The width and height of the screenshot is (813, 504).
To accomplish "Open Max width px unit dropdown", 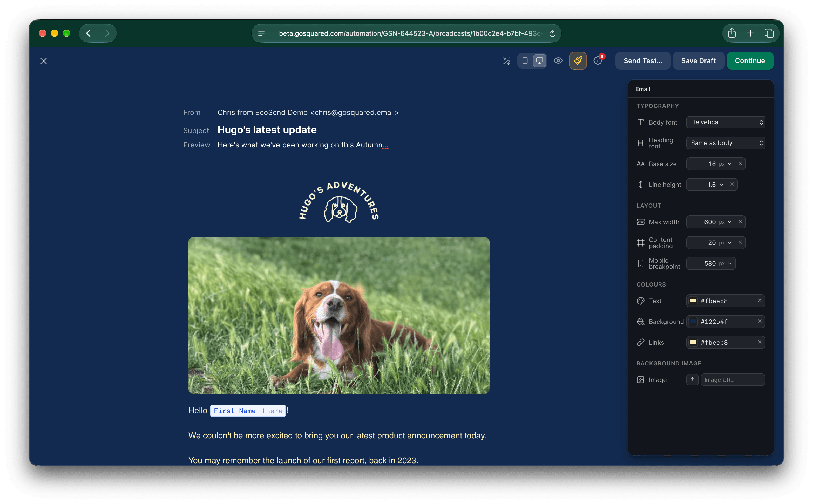I will [725, 222].
